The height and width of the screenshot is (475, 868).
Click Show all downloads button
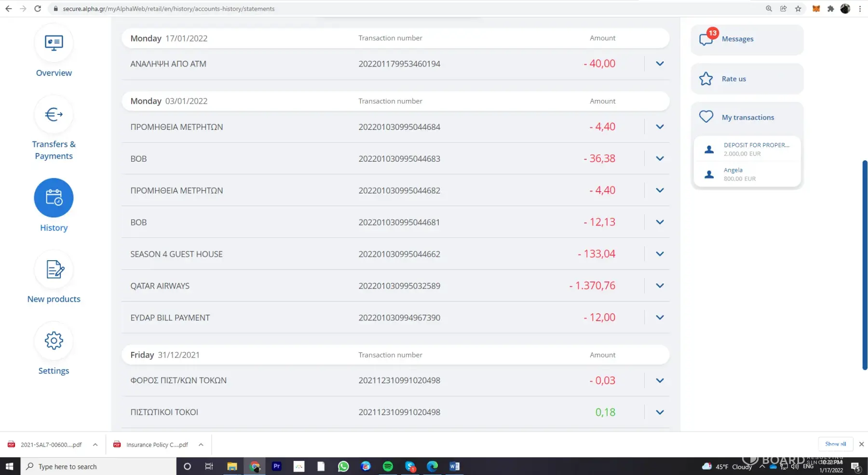[x=835, y=444]
